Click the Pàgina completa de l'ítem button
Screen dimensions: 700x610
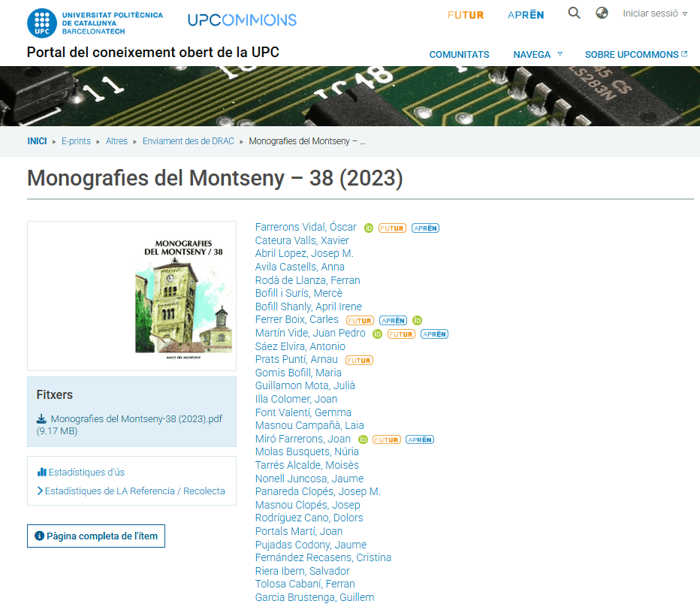click(95, 536)
